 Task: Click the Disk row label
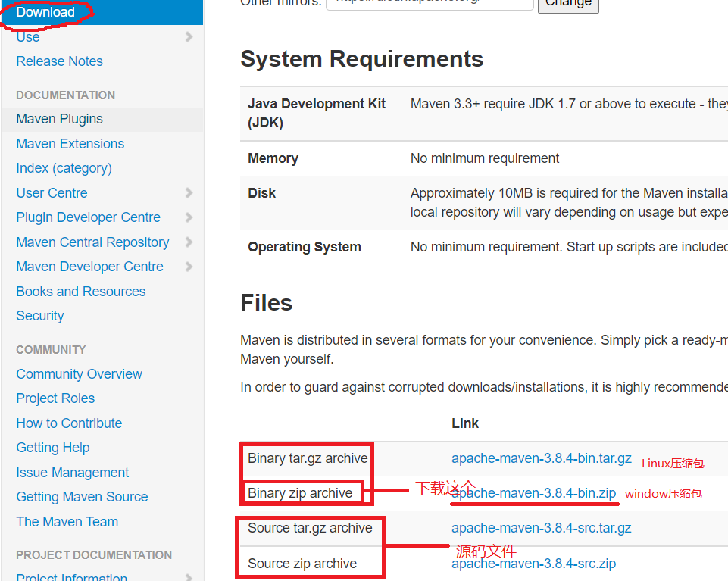click(x=262, y=193)
